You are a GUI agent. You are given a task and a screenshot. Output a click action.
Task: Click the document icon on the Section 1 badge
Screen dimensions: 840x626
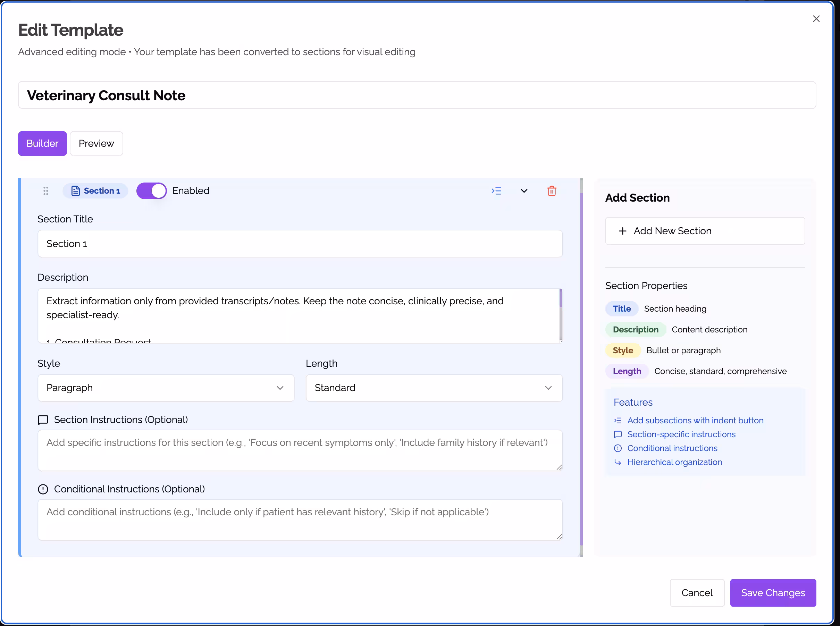pyautogui.click(x=75, y=191)
